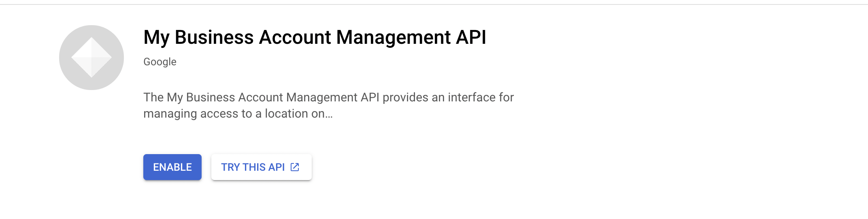The height and width of the screenshot is (219, 868).
Task: Click the gray circular API logo
Action: [x=91, y=58]
